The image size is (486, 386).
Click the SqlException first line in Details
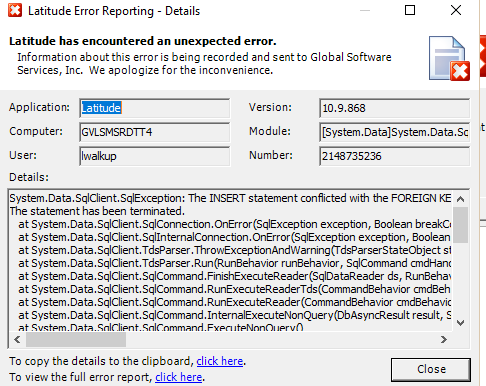click(x=230, y=198)
